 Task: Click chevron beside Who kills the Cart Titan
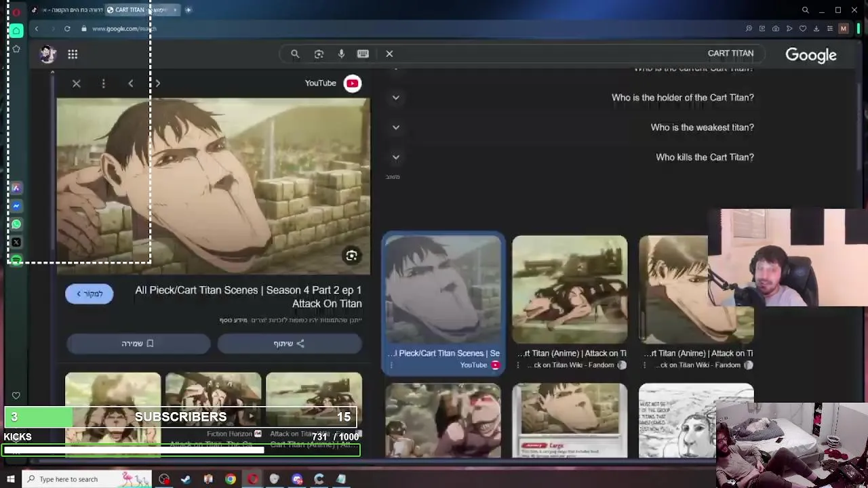tap(395, 157)
